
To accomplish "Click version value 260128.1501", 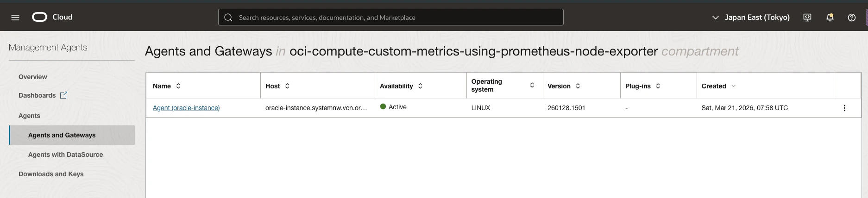I will 566,108.
